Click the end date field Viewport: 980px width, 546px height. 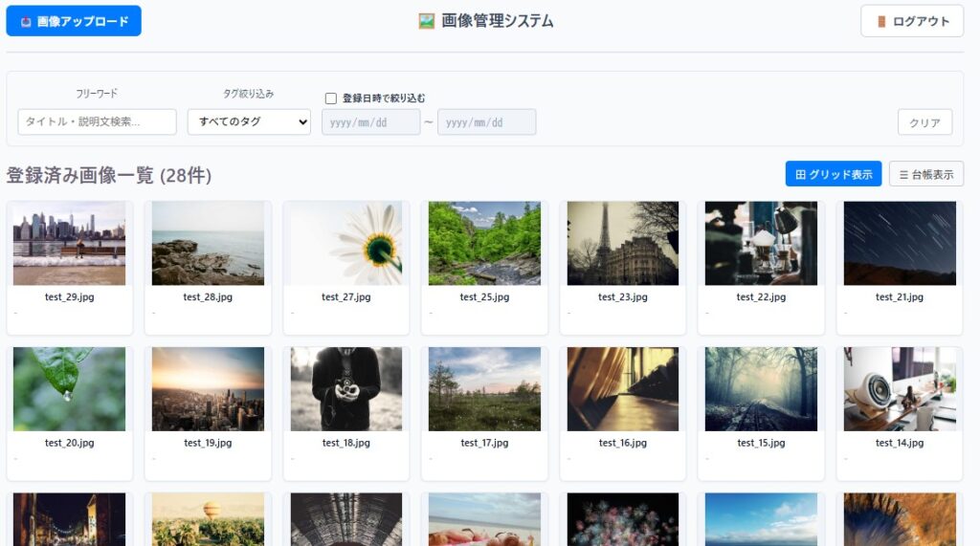pyautogui.click(x=487, y=121)
